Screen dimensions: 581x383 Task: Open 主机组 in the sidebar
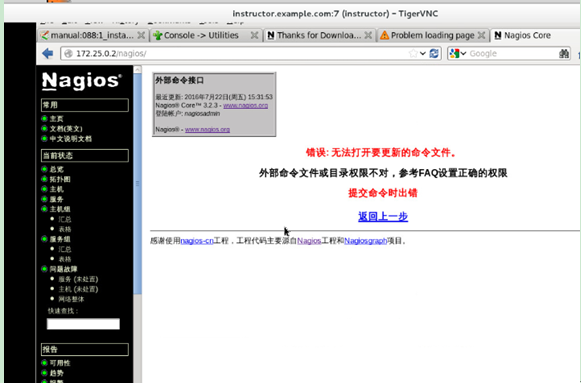point(60,209)
